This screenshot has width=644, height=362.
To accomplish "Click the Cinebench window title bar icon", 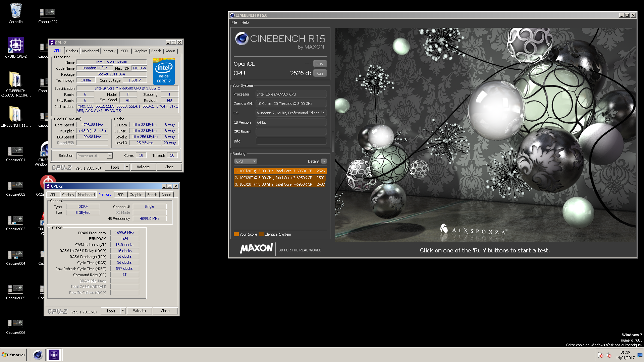I will click(x=232, y=15).
